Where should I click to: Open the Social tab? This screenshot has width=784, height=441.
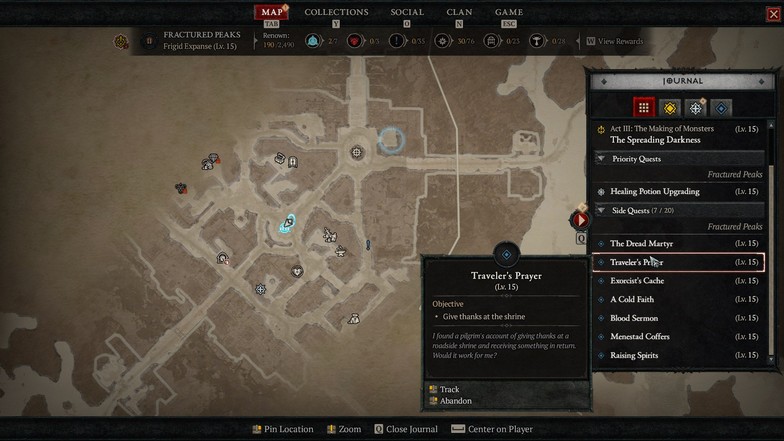click(x=407, y=12)
